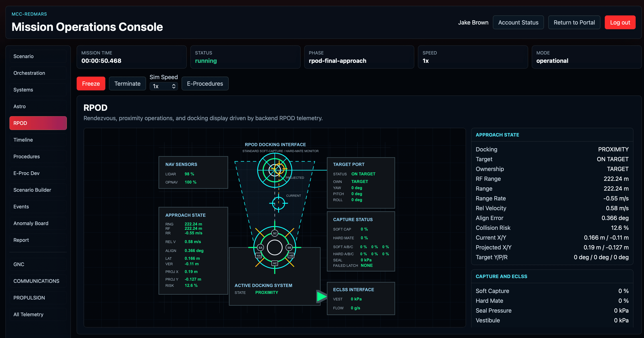Open Account Status

(518, 23)
